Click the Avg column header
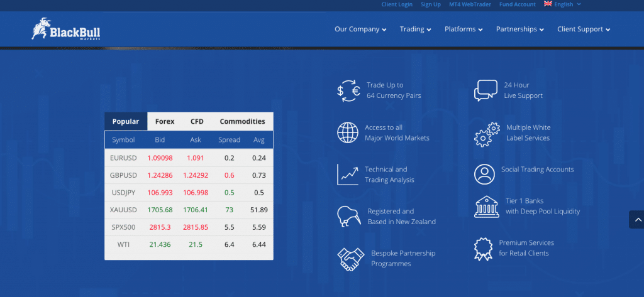 tap(258, 140)
